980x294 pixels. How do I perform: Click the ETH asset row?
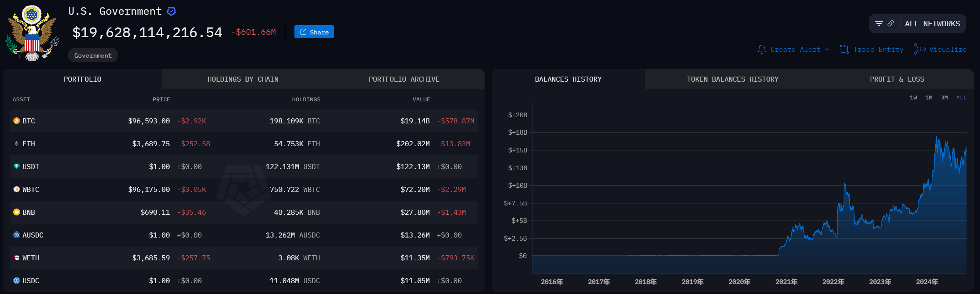243,144
